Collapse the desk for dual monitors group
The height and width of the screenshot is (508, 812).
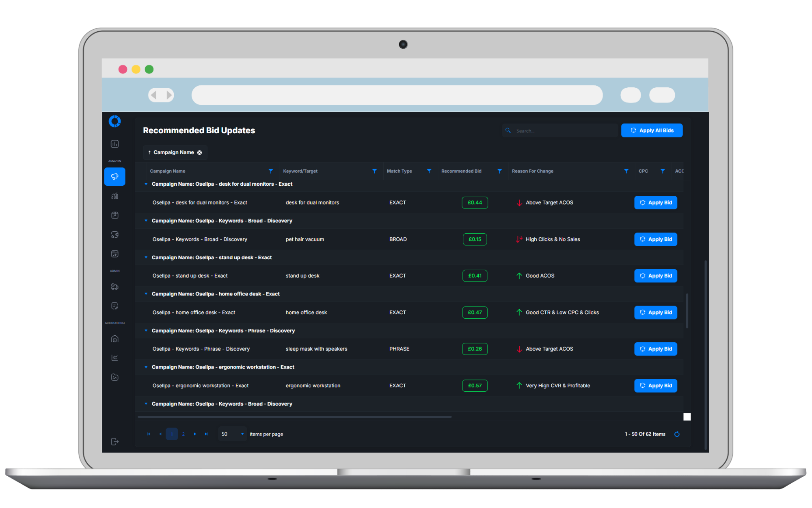(146, 184)
